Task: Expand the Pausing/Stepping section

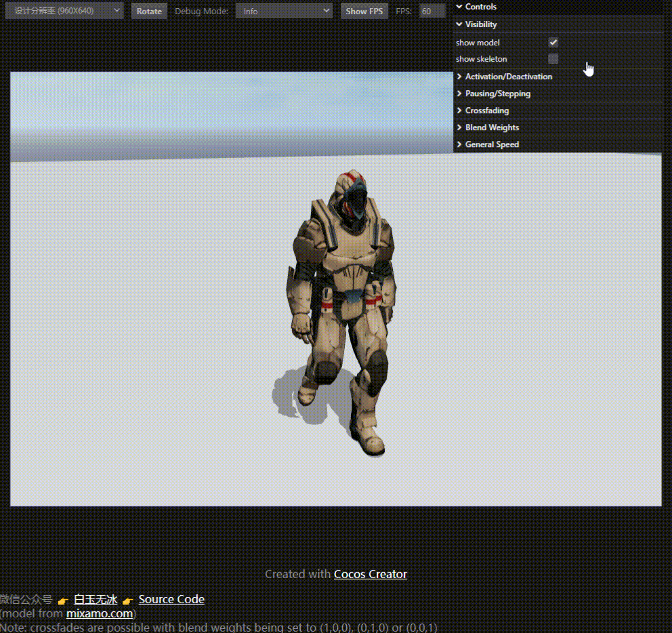Action: coord(497,94)
